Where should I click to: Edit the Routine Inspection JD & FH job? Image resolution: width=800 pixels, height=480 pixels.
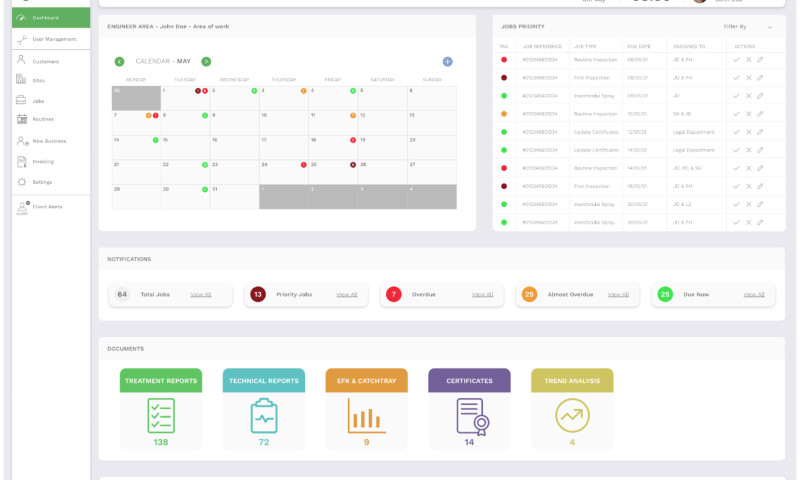pyautogui.click(x=760, y=60)
